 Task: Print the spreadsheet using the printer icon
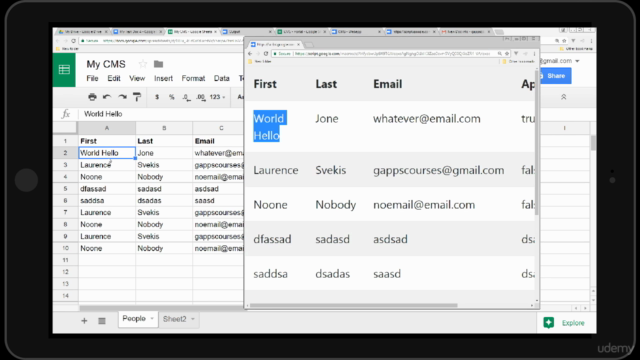[92, 97]
